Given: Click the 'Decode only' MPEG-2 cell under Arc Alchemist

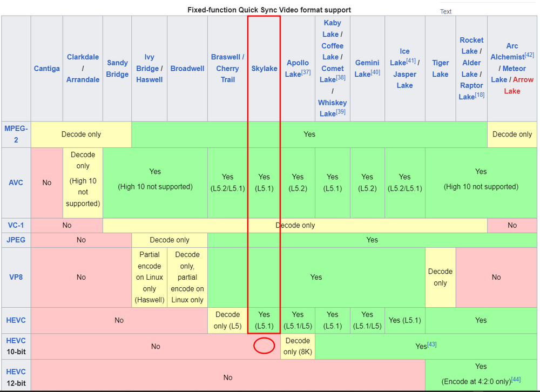Looking at the screenshot, I should tap(512, 134).
